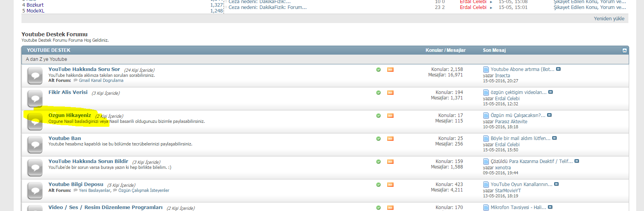Click the green check icon in the YouTube Hakkında Sorun Bildir row
This screenshot has width=644, height=211.
(x=378, y=161)
